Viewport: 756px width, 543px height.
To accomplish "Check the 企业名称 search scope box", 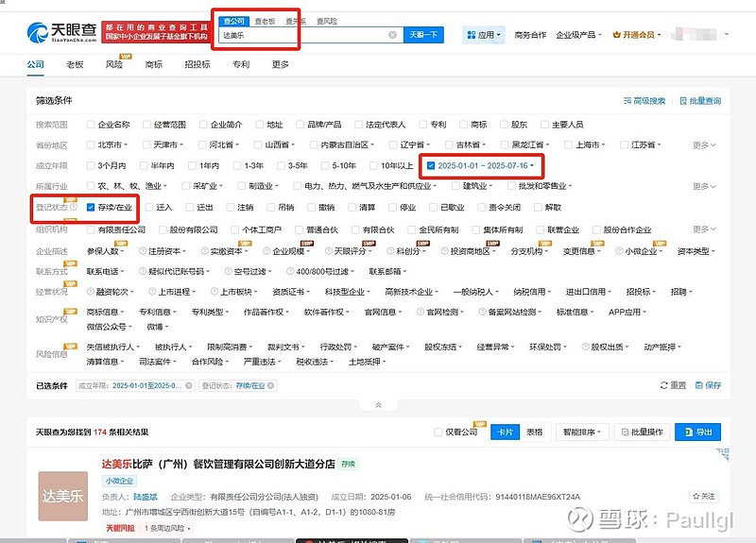I will click(x=90, y=125).
